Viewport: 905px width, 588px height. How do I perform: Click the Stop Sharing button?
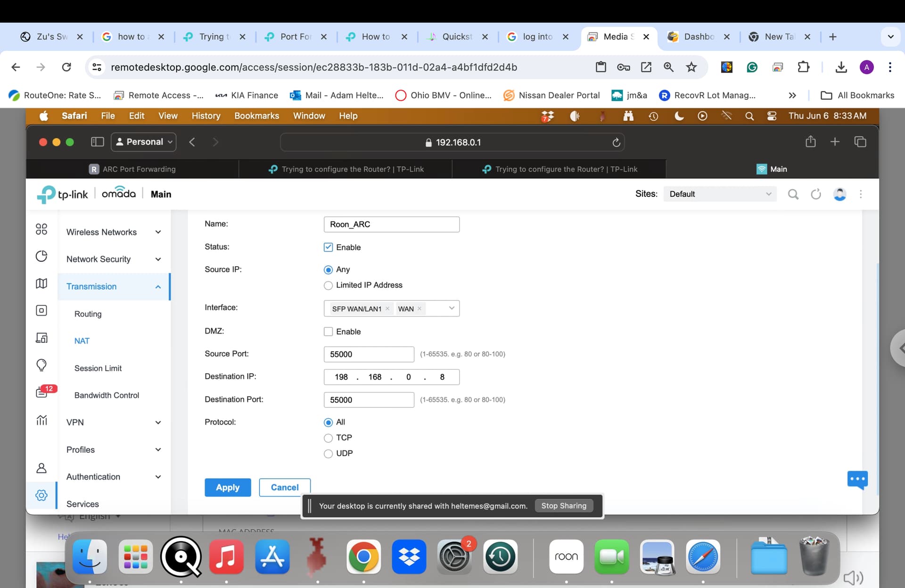[x=564, y=506]
